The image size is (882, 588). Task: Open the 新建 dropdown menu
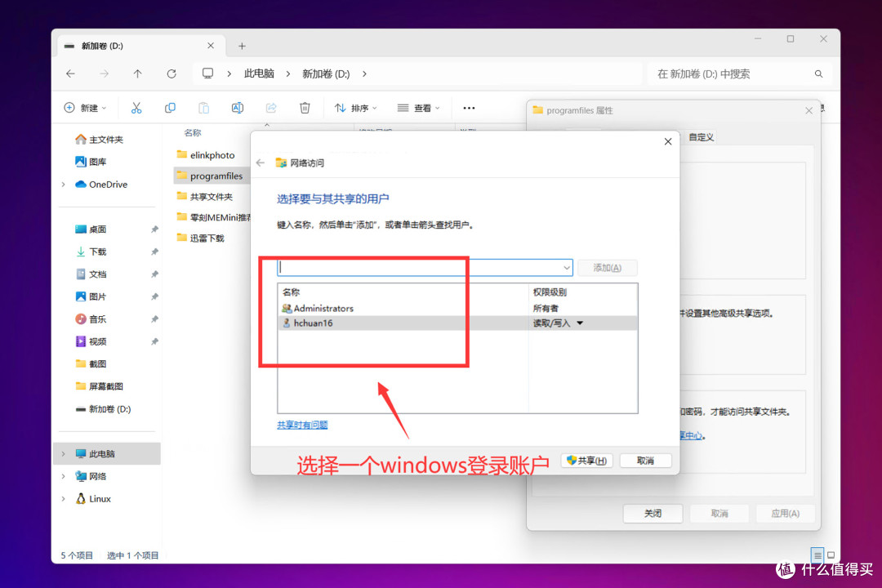tap(85, 108)
